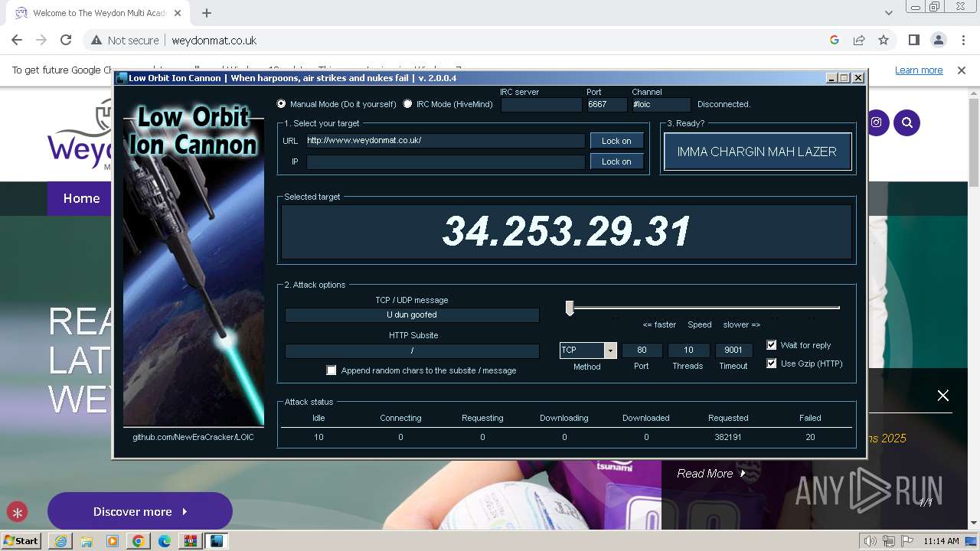Go back in Chrome
Viewport: 980px width, 551px height.
[x=17, y=41]
